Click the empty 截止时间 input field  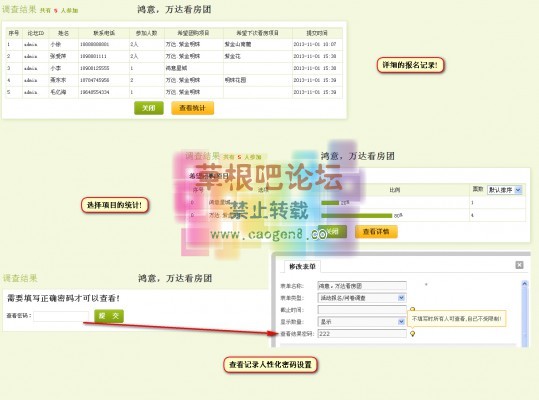(362, 310)
